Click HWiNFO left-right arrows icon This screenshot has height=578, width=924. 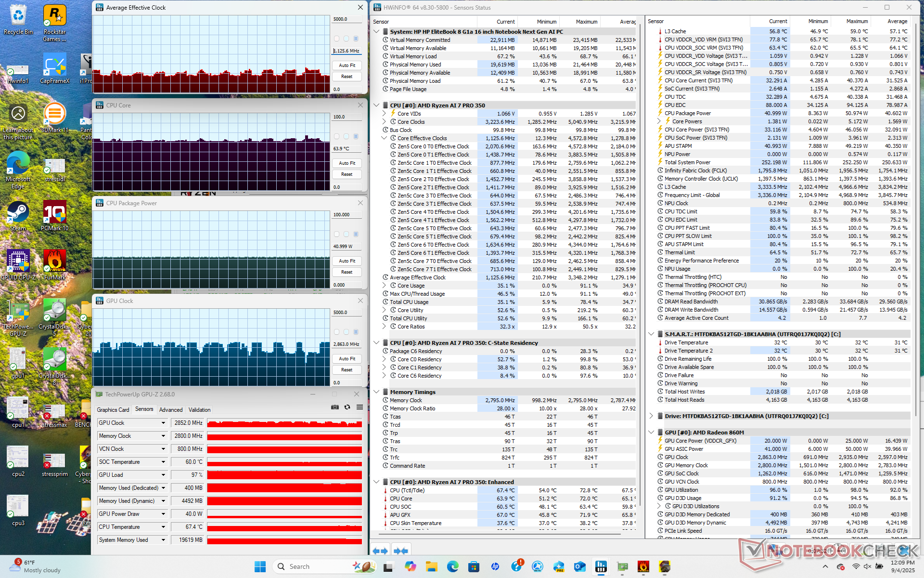(380, 551)
